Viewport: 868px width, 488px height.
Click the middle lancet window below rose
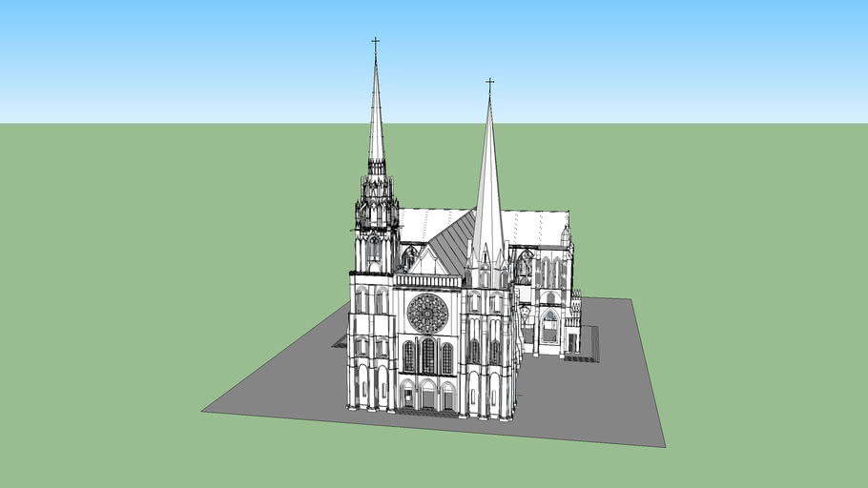tap(428, 356)
